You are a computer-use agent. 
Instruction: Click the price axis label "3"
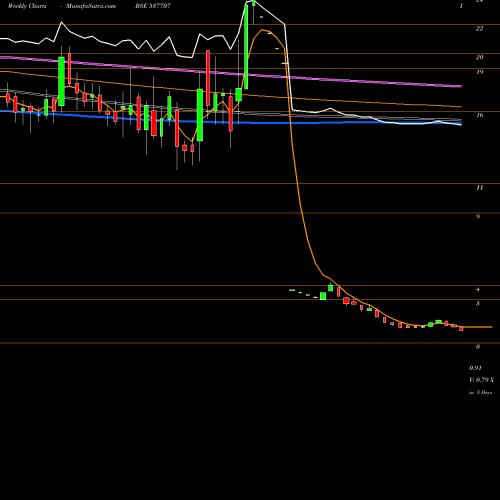tap(478, 304)
